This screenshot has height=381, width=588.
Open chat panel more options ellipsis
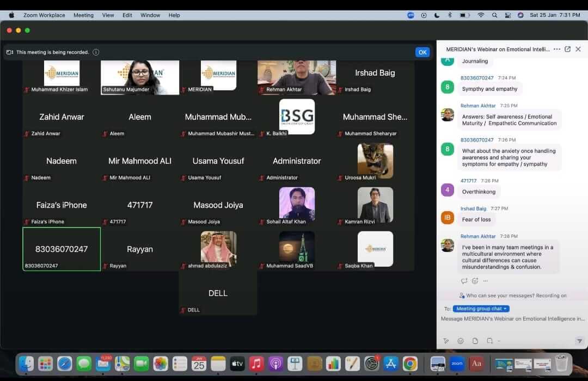[556, 49]
